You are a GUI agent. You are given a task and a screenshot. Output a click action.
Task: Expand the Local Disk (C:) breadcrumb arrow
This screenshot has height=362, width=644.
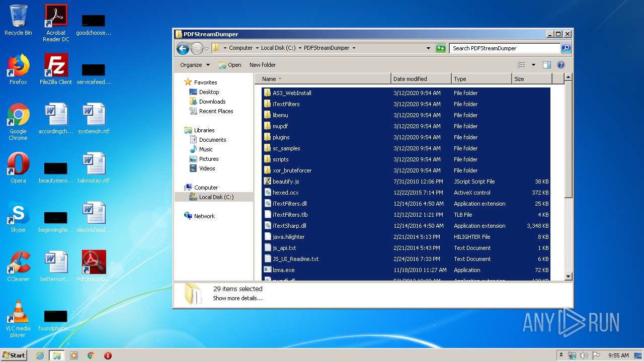click(x=300, y=48)
